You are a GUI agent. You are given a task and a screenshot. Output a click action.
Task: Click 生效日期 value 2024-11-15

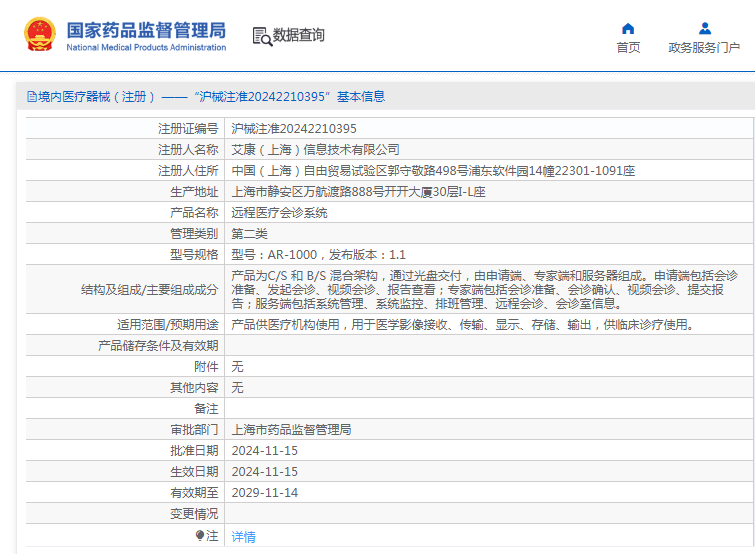264,472
